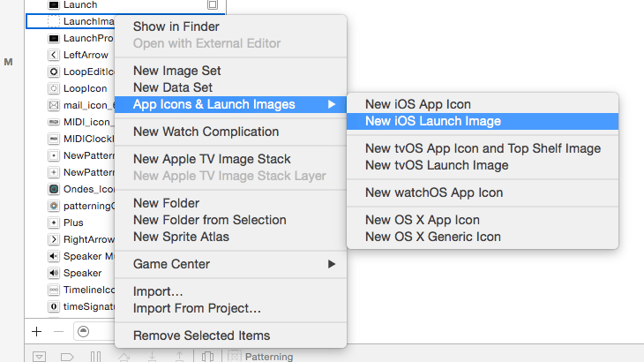Click the LaunchPro asset icon
The width and height of the screenshot is (644, 362).
click(54, 38)
